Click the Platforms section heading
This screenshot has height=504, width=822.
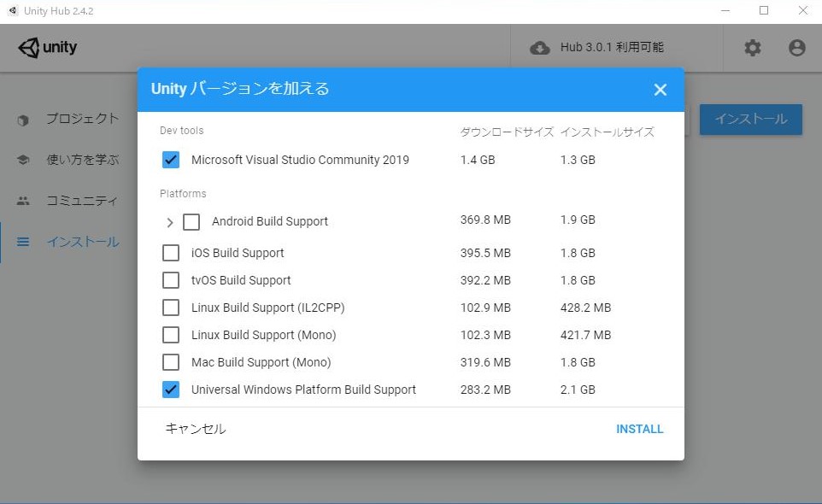pos(183,194)
